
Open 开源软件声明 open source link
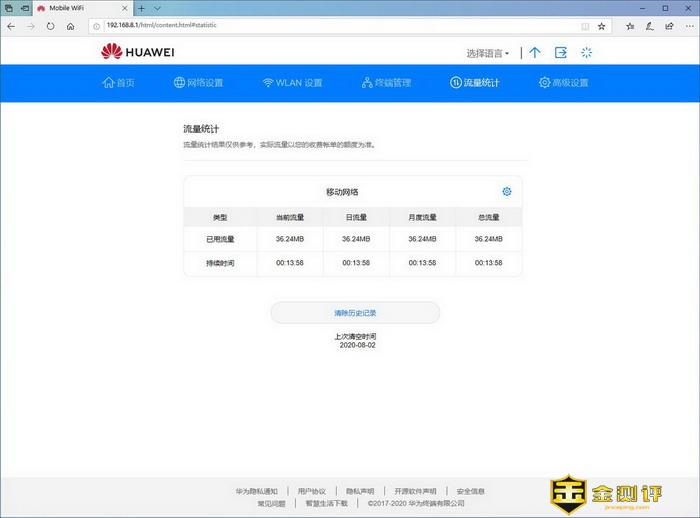pyautogui.click(x=415, y=491)
